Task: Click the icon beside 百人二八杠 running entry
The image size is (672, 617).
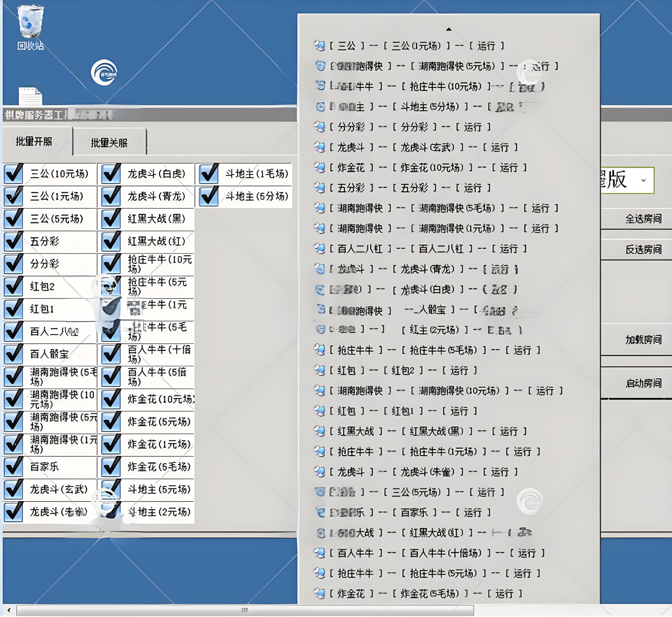Action: coord(319,248)
